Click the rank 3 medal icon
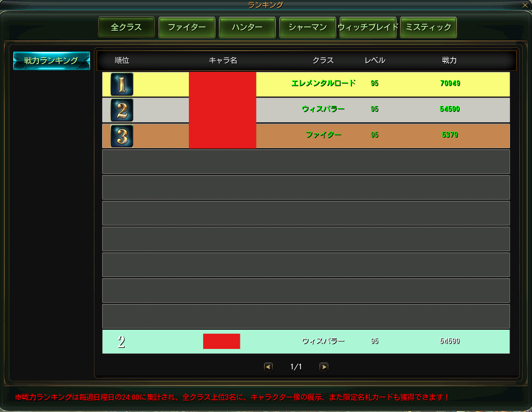Screen dimensions: 532x412 click(122, 136)
